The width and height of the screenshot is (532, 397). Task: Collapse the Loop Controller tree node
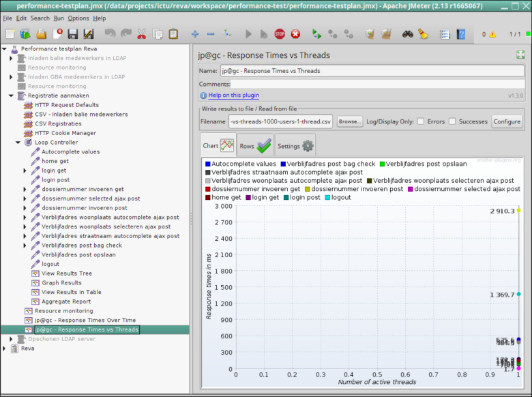tap(18, 143)
